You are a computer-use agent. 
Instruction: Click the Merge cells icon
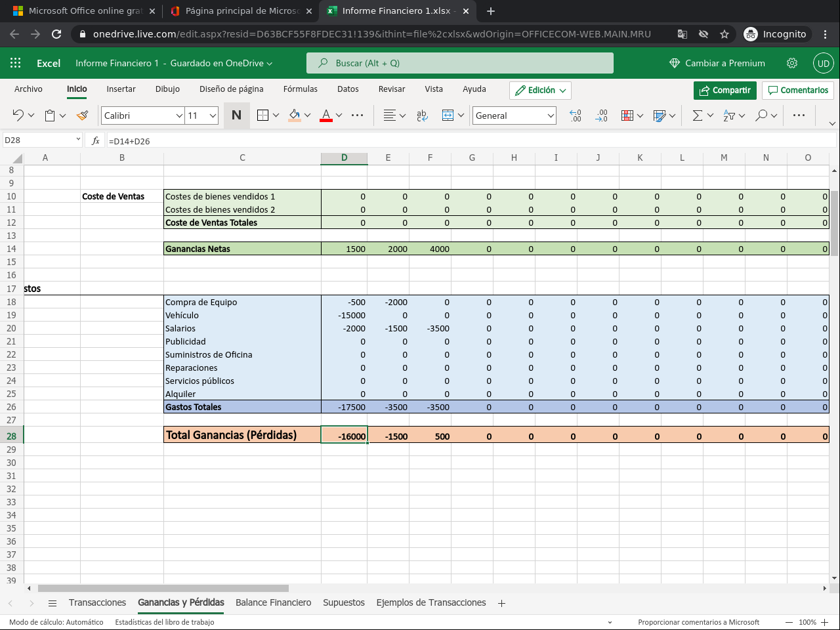pyautogui.click(x=448, y=115)
